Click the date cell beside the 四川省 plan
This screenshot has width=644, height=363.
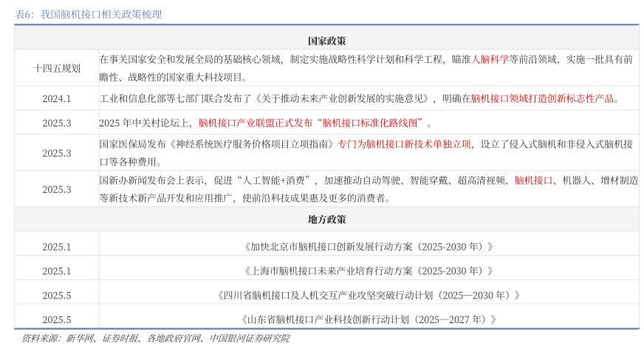click(57, 296)
